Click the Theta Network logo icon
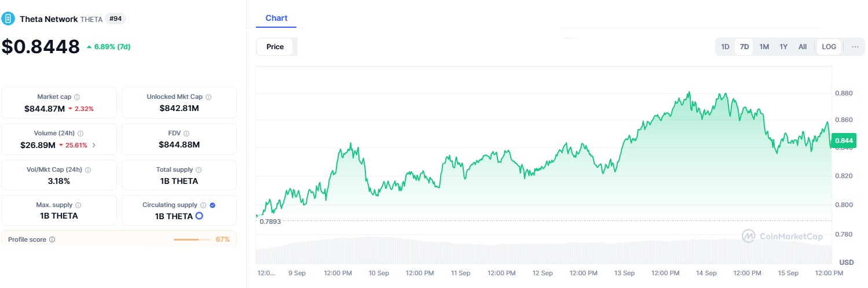 (x=8, y=19)
